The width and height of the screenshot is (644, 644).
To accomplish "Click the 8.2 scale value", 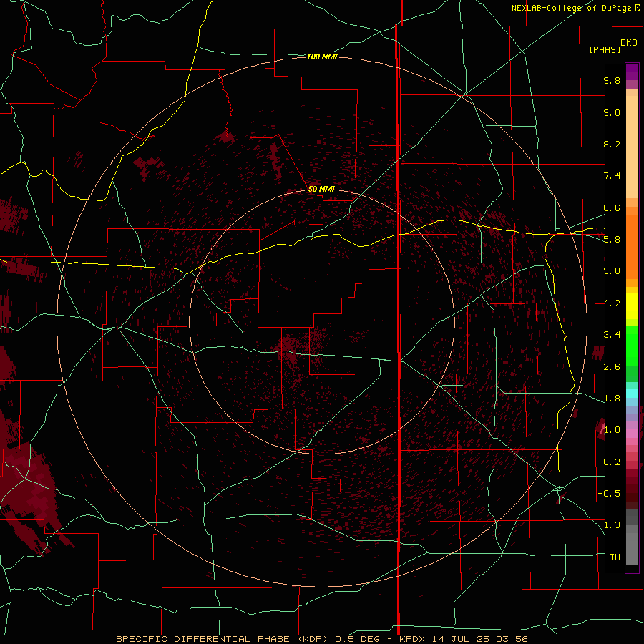I will [612, 144].
